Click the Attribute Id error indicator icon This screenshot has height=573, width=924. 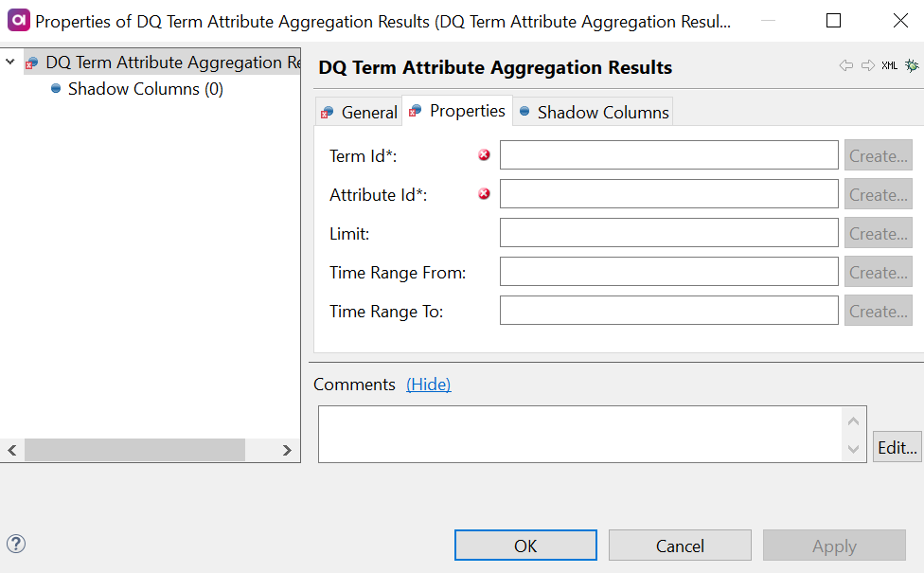point(485,194)
